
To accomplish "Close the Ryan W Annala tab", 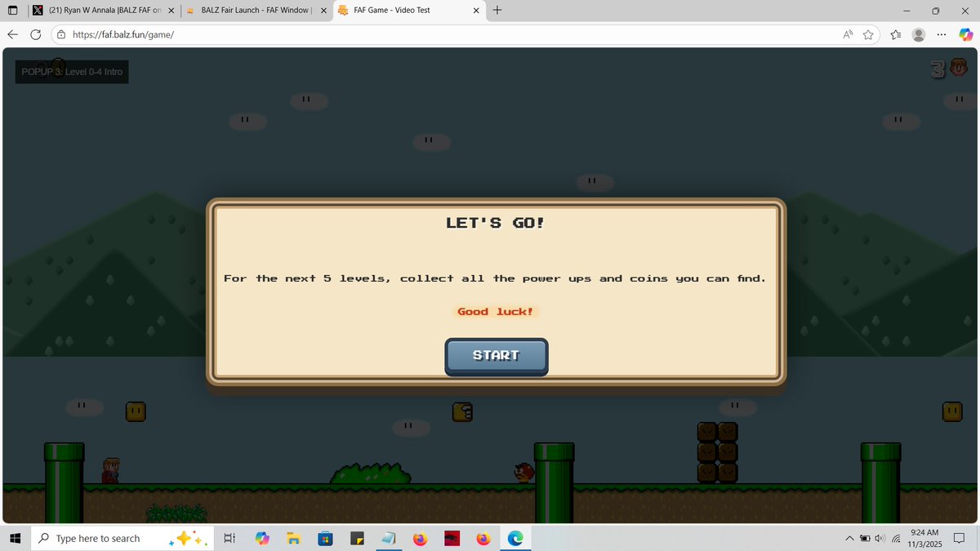I will tap(171, 11).
